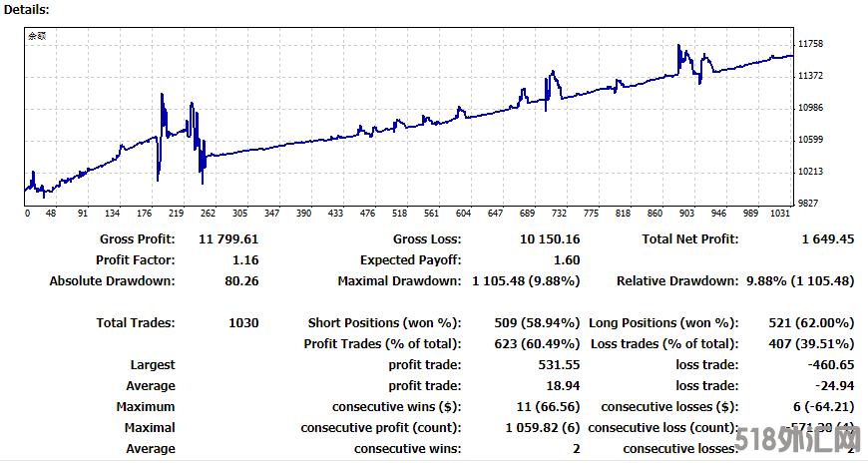The width and height of the screenshot is (868, 463).
Task: Select chart x-axis label 903
Action: pyautogui.click(x=687, y=214)
